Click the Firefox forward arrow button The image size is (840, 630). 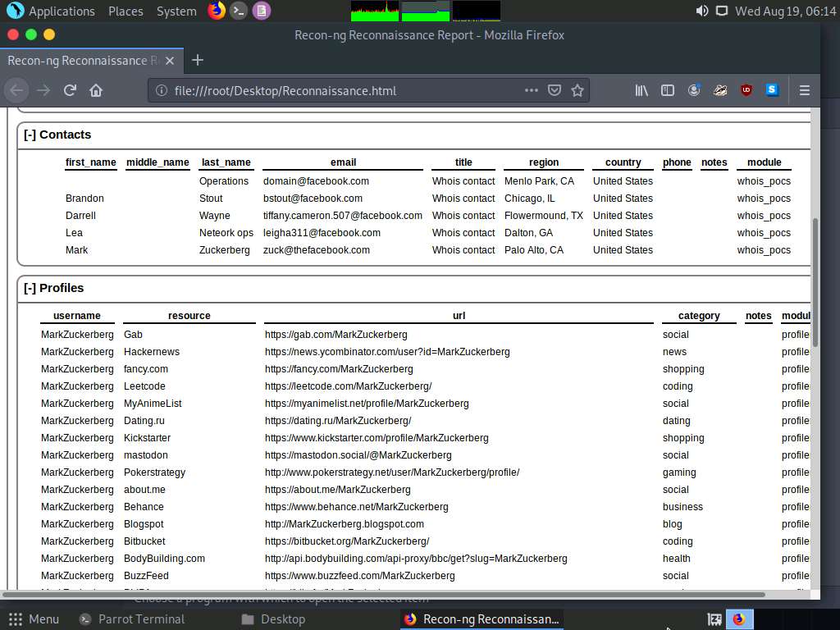(x=43, y=90)
